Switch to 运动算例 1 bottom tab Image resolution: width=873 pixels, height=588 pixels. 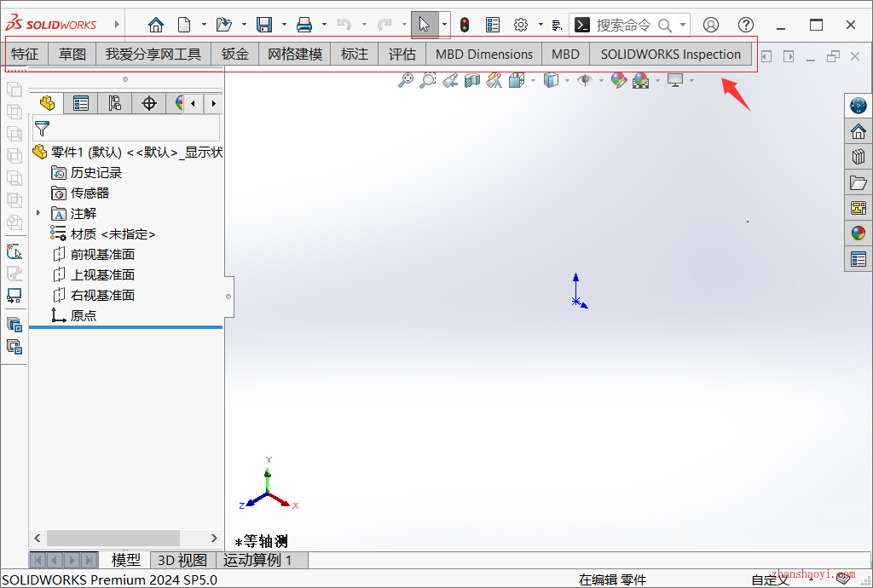click(257, 560)
